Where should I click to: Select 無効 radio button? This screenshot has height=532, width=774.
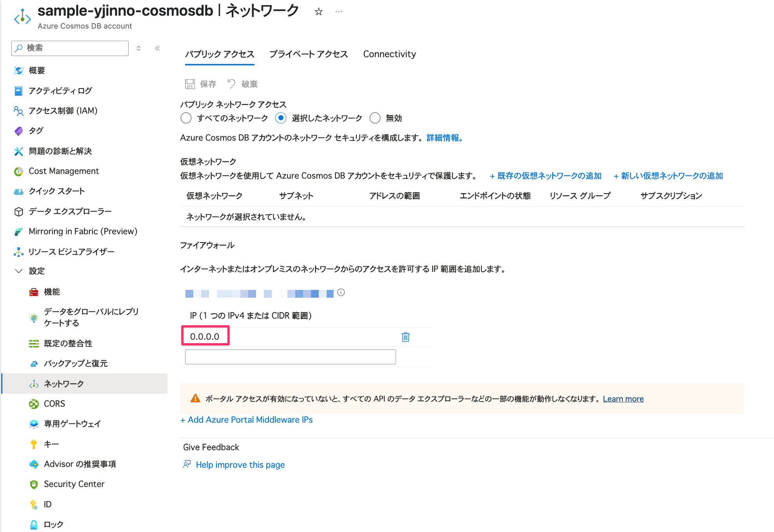[375, 118]
